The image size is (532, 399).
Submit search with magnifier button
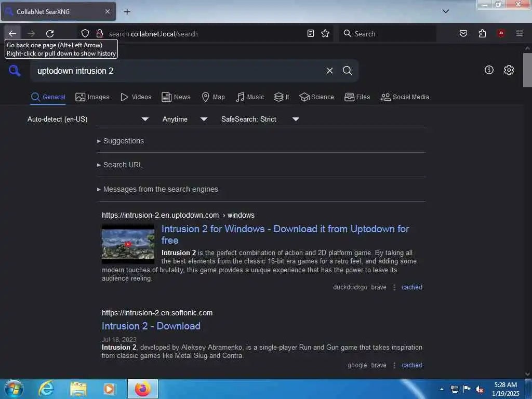[x=347, y=71]
